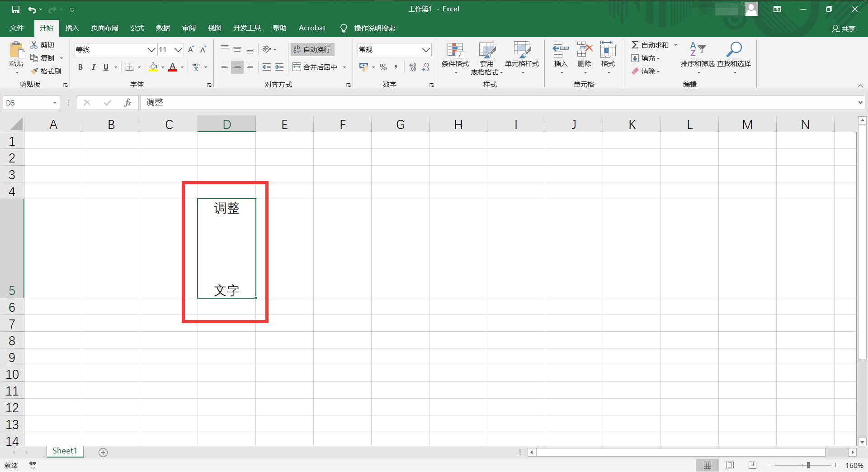Click the 删除 cells icon
This screenshot has height=472, width=868.
coord(584,49)
